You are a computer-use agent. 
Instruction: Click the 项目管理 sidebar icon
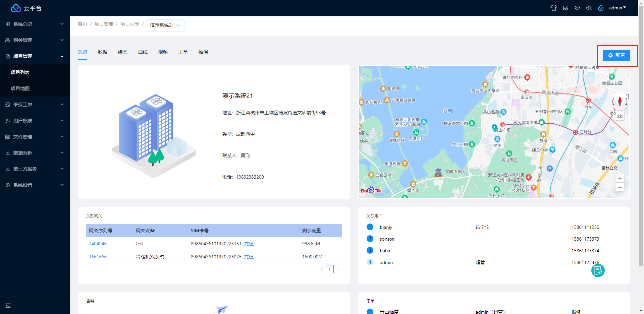click(x=8, y=56)
